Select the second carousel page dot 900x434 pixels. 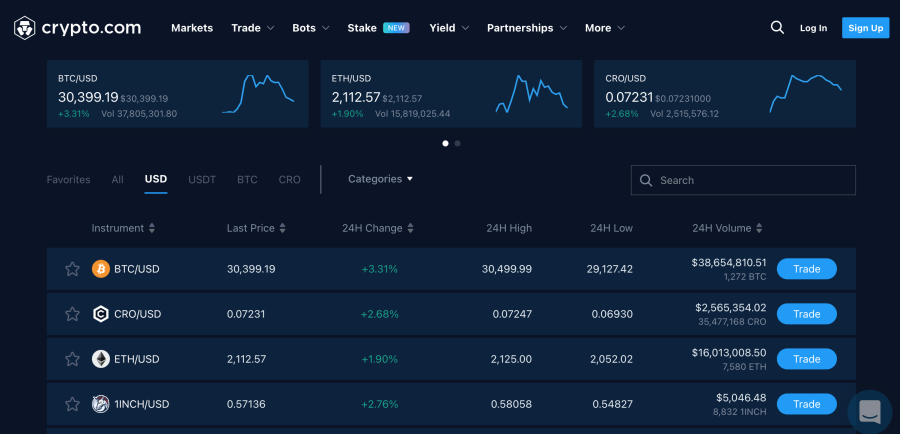point(457,144)
